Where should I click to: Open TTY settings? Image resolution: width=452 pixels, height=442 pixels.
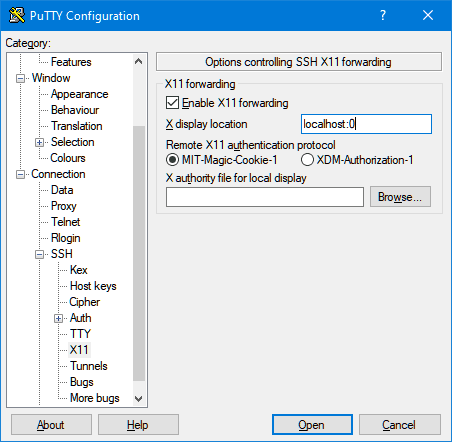coord(80,334)
